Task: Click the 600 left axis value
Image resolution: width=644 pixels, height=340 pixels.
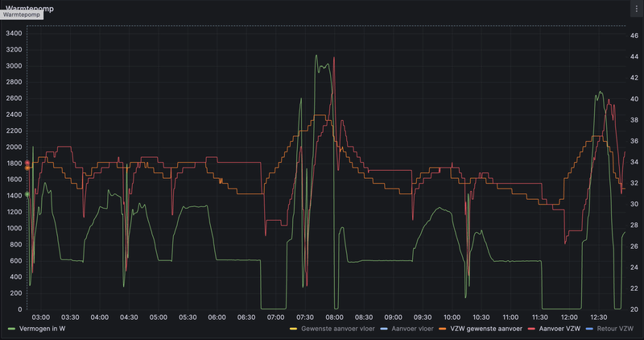Action: pyautogui.click(x=16, y=261)
